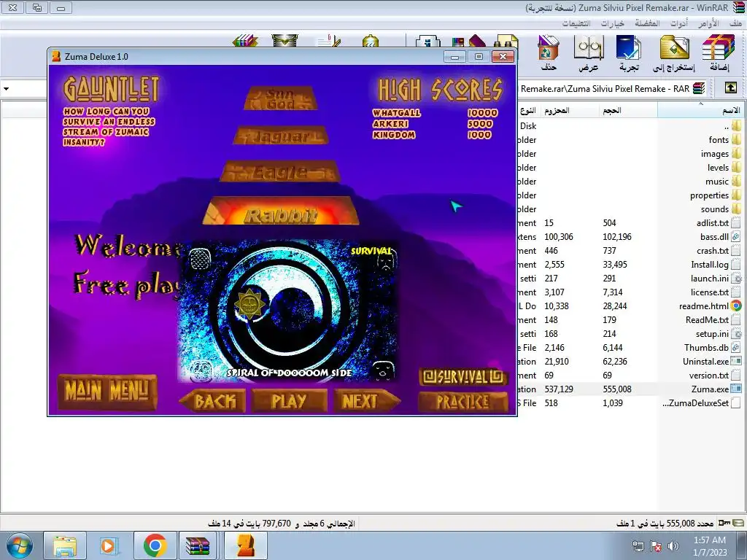Click the Back button in Zuma

[213, 401]
